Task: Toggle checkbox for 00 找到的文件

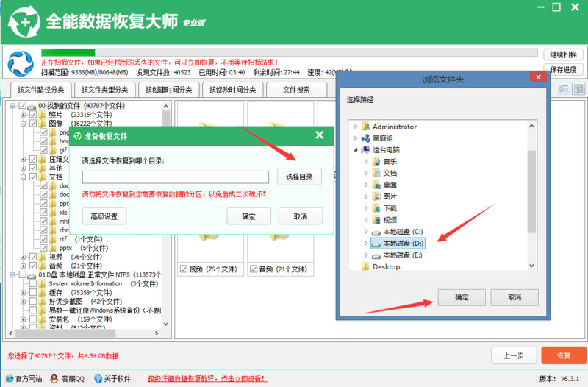Action: pyautogui.click(x=23, y=105)
